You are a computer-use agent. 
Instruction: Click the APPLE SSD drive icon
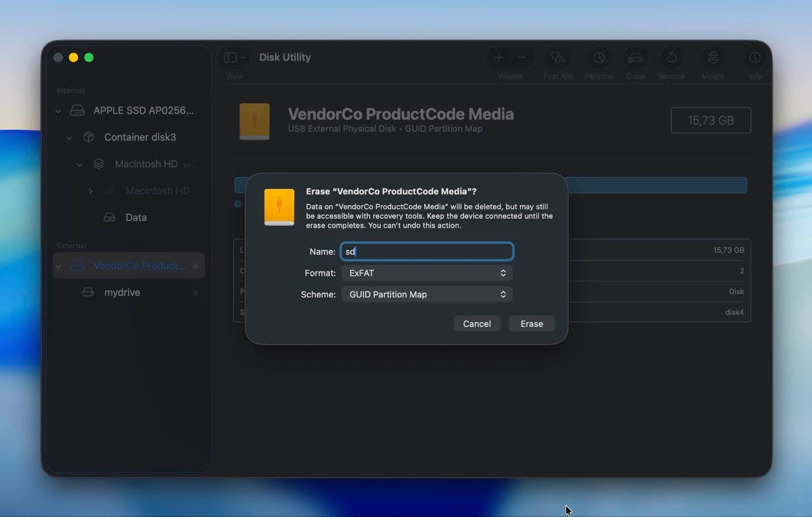[x=77, y=110]
